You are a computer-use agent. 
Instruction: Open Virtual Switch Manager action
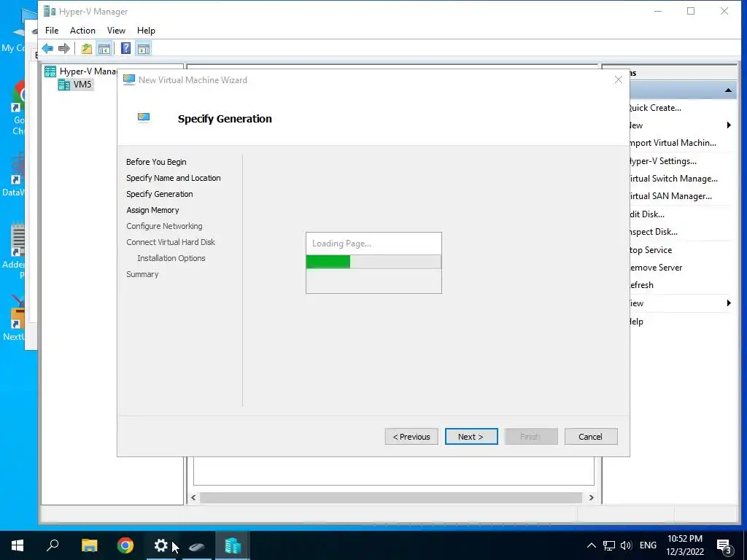tap(673, 179)
